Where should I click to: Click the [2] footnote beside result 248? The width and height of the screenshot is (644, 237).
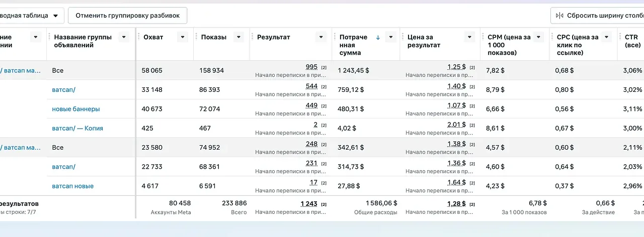tap(324, 145)
